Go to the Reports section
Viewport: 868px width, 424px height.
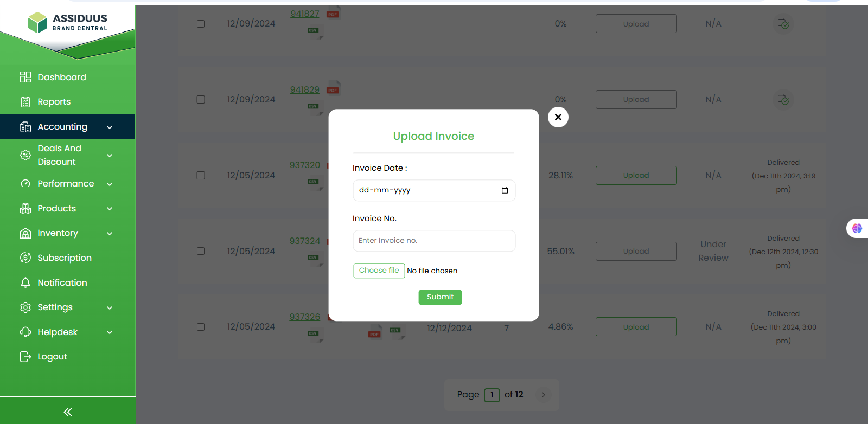(x=54, y=102)
